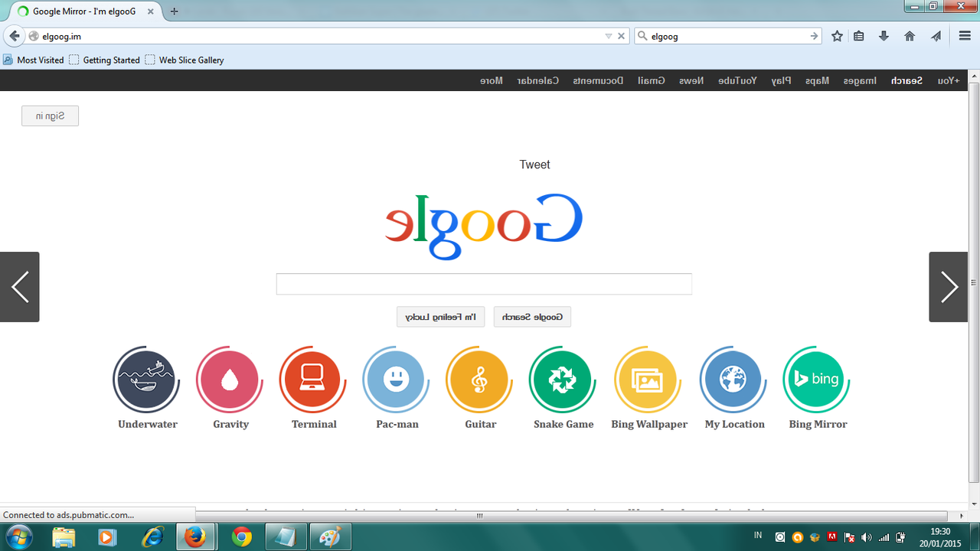
Task: Click mirrored I'm Feeling Lucky button
Action: (440, 317)
